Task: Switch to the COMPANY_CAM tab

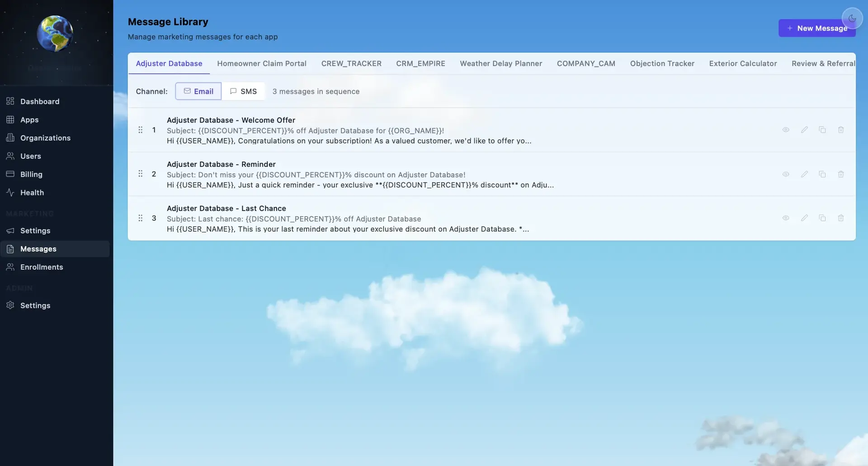Action: click(586, 63)
